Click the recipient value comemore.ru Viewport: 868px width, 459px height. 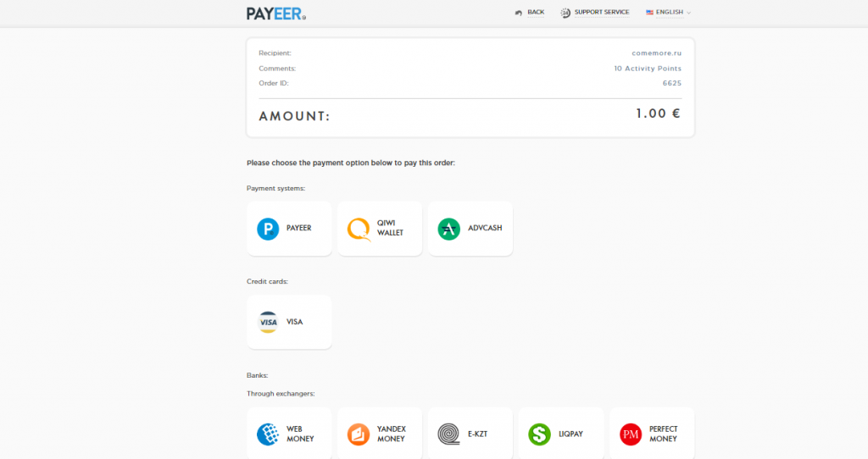[x=657, y=53]
